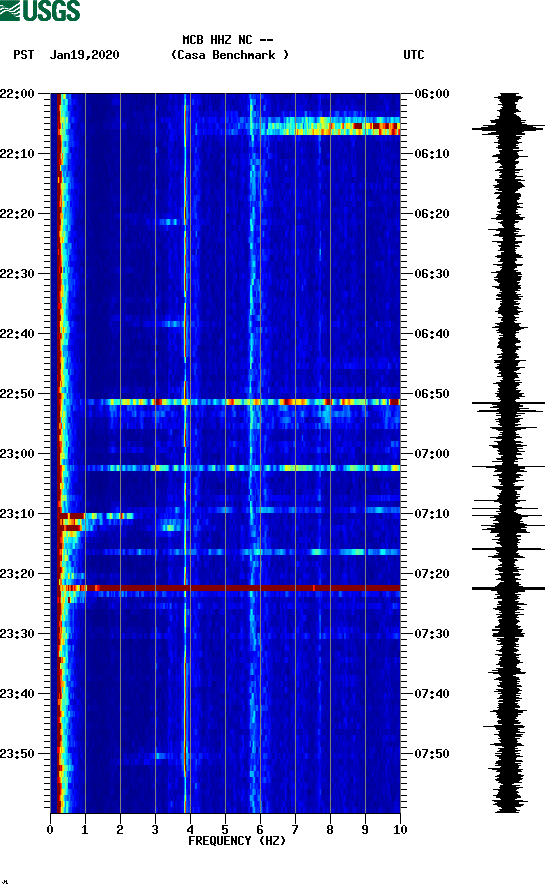552x893 pixels.
Task: Click the 07:30 UTC time label
Action: [432, 634]
